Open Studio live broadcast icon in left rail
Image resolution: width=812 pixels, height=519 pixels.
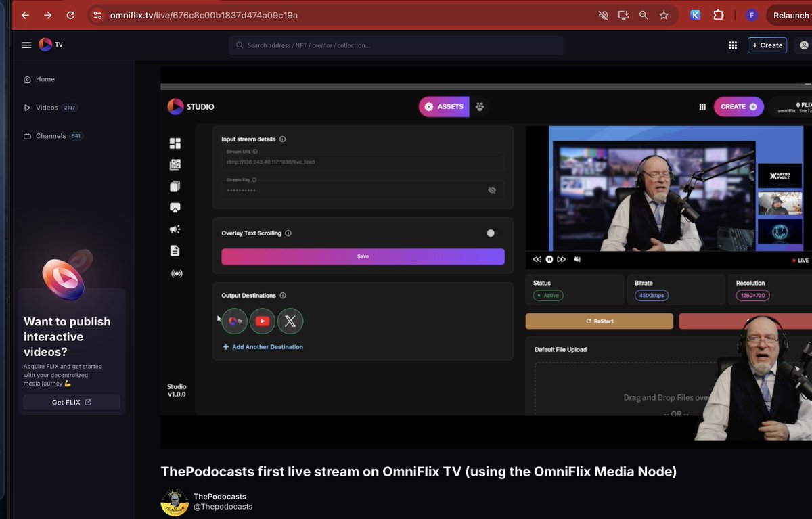[x=176, y=273]
